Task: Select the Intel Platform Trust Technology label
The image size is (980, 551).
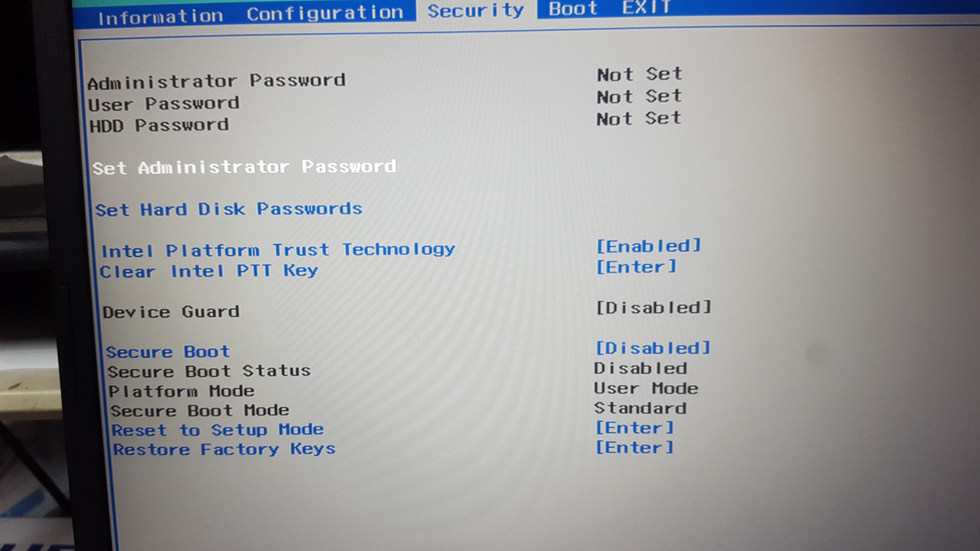Action: click(x=278, y=250)
